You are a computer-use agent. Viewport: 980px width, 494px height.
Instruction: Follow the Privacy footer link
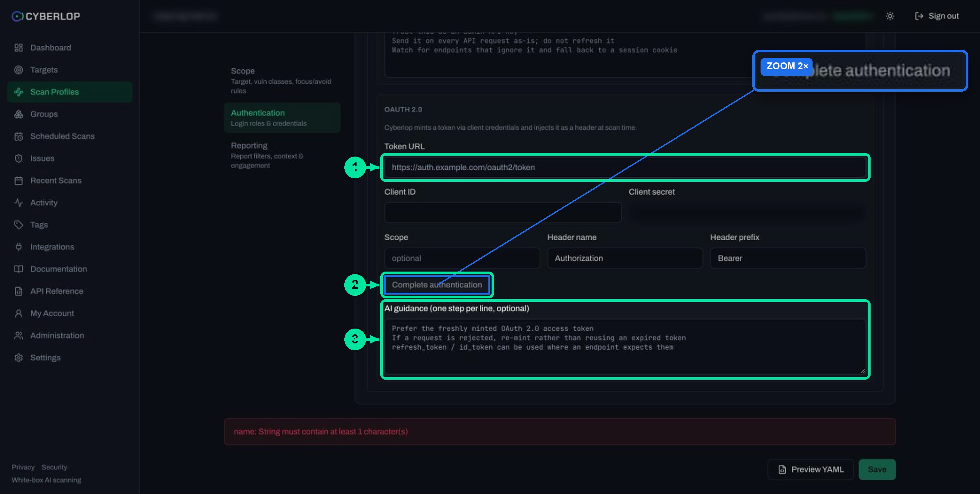[x=23, y=467]
